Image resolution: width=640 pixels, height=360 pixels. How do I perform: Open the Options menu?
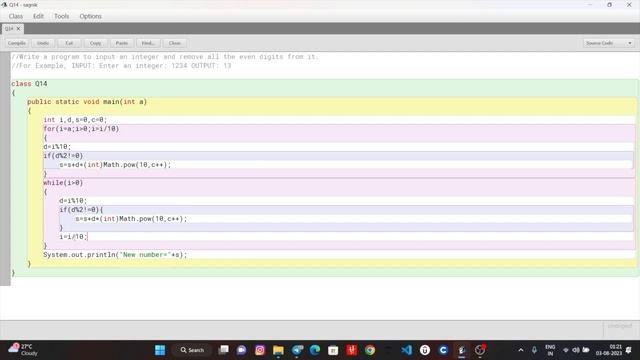(x=91, y=16)
